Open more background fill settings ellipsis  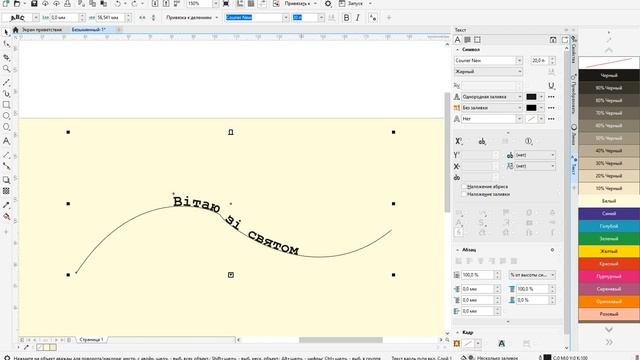[551, 108]
